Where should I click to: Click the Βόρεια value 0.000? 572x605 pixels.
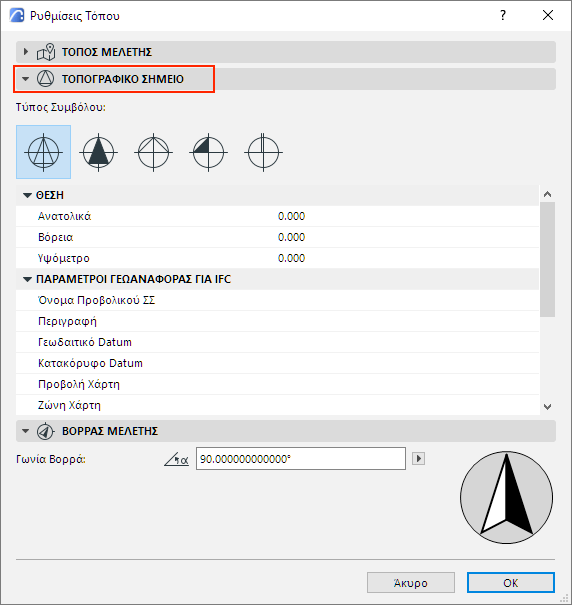click(291, 237)
